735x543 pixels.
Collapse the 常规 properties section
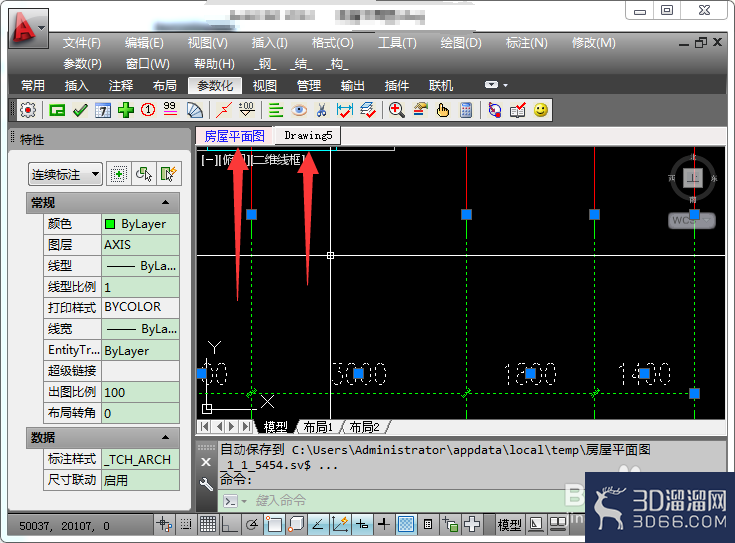[x=165, y=203]
